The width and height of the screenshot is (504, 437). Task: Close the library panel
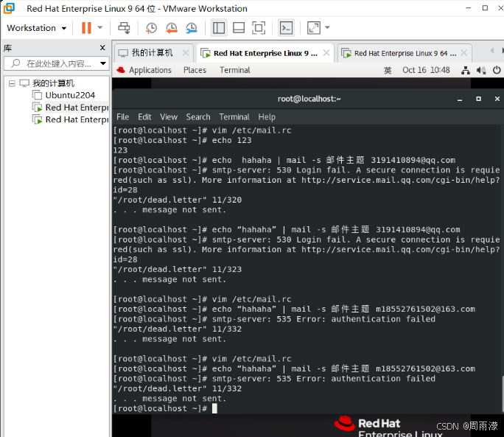tap(102, 48)
